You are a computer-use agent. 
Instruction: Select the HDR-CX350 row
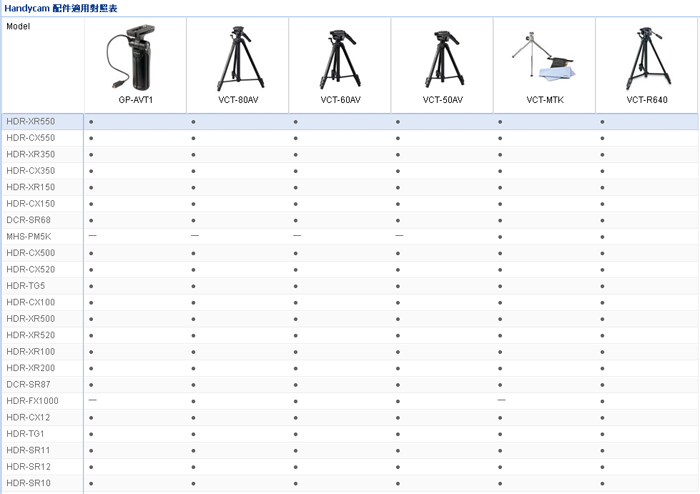point(350,171)
